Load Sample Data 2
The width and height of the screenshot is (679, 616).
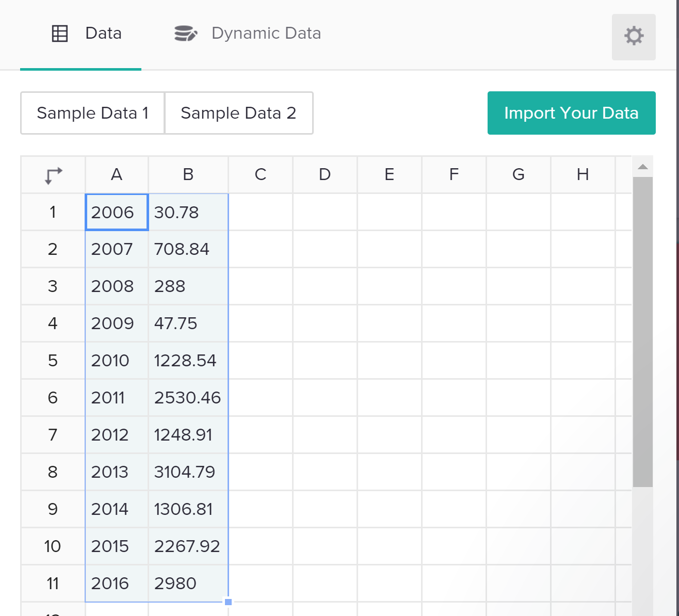[238, 113]
